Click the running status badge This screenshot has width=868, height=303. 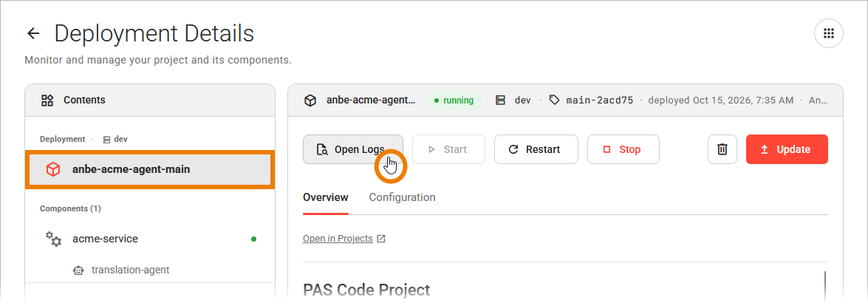(454, 101)
